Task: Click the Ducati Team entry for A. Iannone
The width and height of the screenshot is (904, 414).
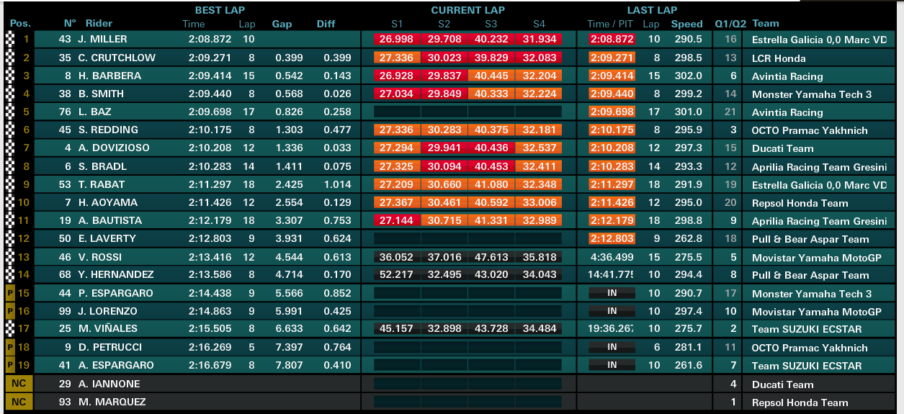Action: click(782, 384)
